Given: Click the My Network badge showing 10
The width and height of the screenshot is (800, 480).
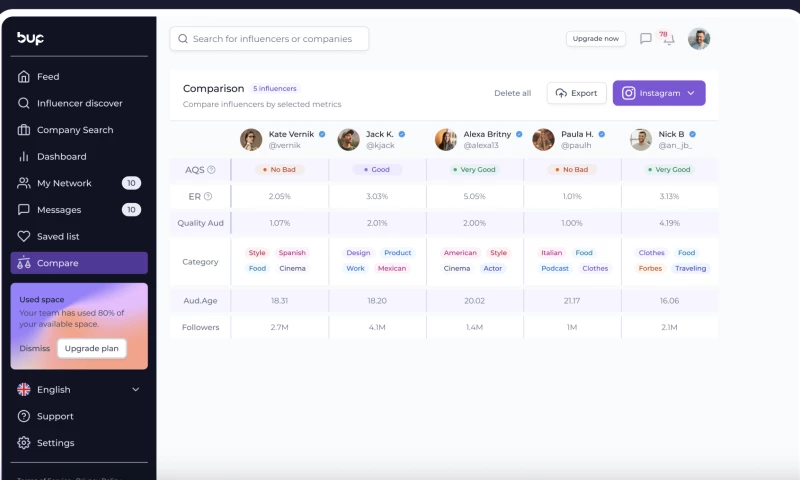Looking at the screenshot, I should (131, 183).
